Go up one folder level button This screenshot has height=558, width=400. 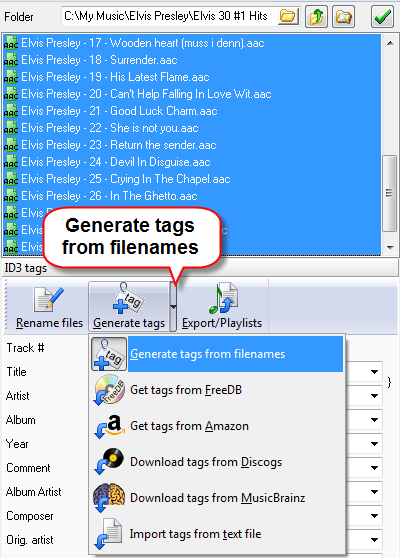click(x=316, y=16)
